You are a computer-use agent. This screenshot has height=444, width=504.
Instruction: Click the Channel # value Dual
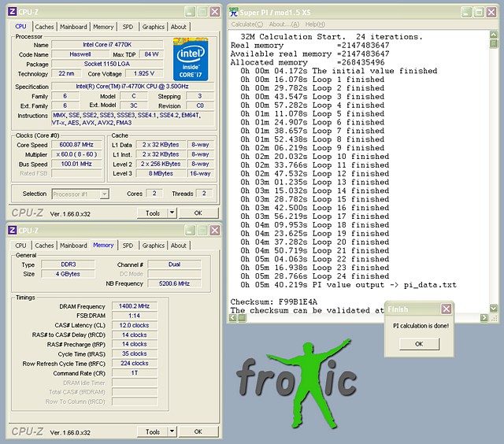click(174, 265)
